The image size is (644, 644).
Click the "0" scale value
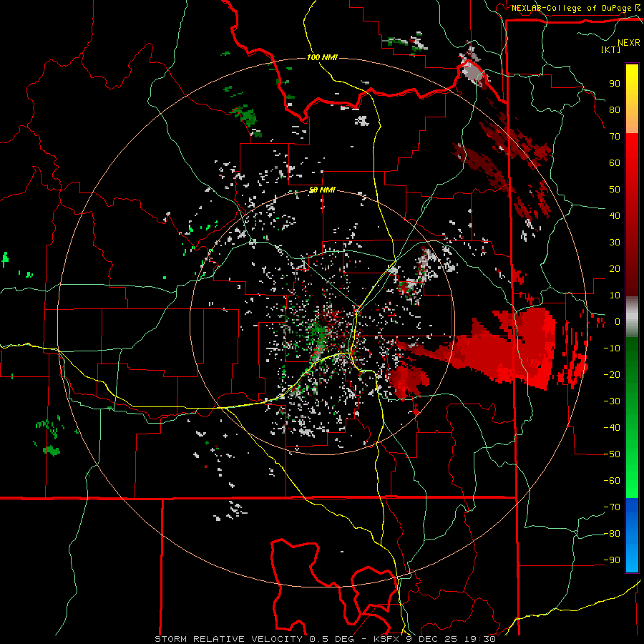click(617, 322)
